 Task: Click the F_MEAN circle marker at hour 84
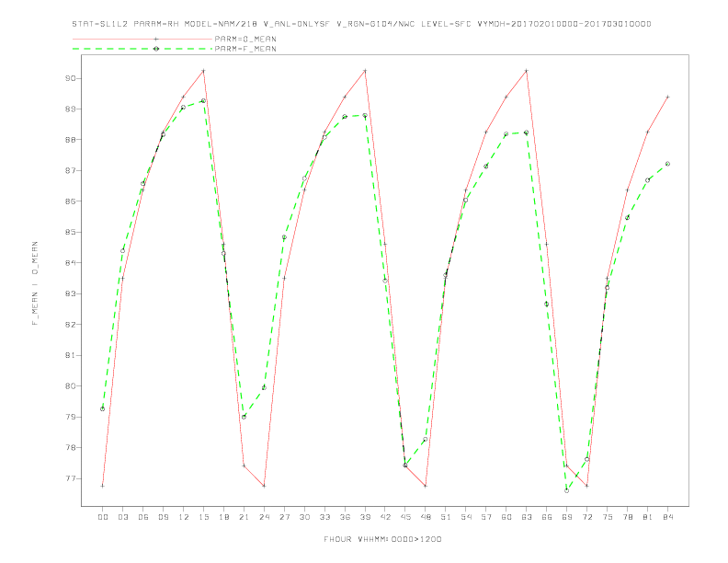click(667, 164)
